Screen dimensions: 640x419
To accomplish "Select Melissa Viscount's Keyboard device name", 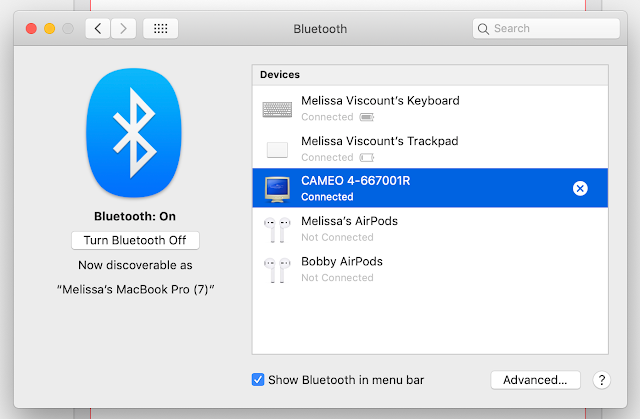I will (380, 100).
